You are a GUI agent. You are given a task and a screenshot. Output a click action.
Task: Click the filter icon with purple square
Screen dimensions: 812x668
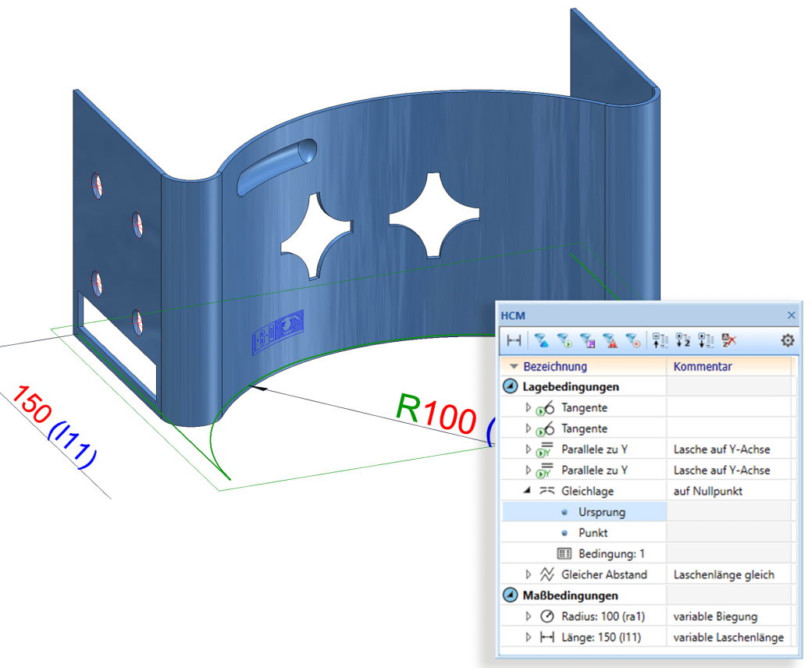click(587, 340)
